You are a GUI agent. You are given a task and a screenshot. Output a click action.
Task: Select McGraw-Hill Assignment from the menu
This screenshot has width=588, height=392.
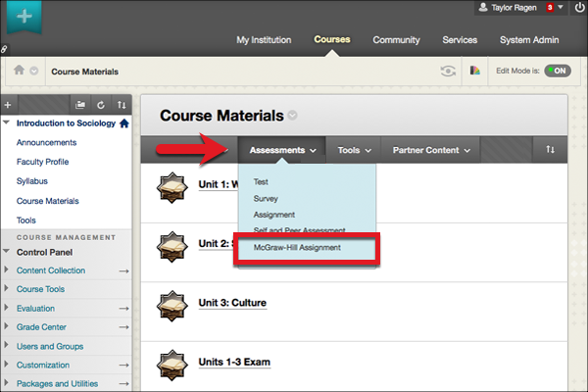coord(295,248)
